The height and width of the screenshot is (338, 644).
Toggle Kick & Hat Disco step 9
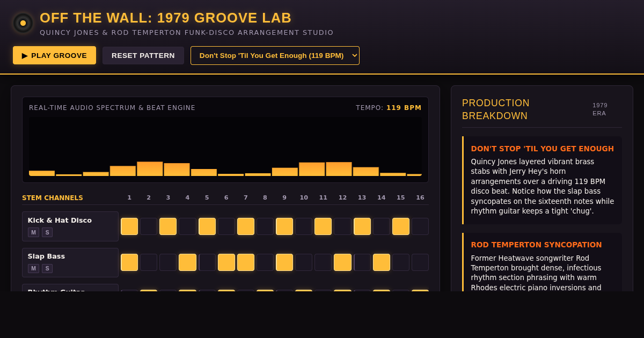[x=284, y=226]
